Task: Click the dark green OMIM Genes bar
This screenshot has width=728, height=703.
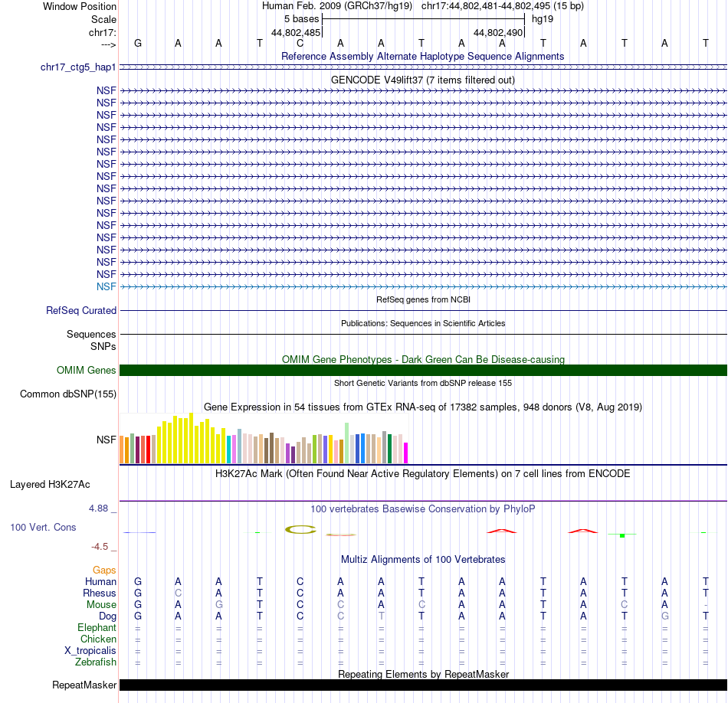Action: (423, 371)
